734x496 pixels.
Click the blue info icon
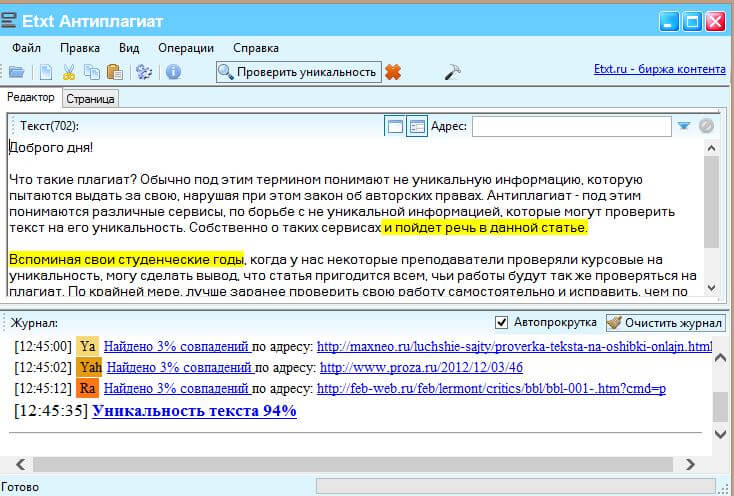173,72
